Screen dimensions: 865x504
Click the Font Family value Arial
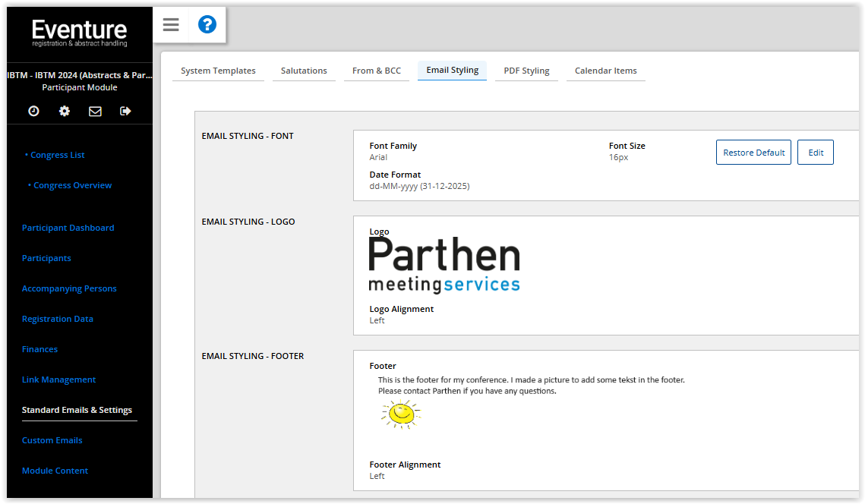coord(378,157)
